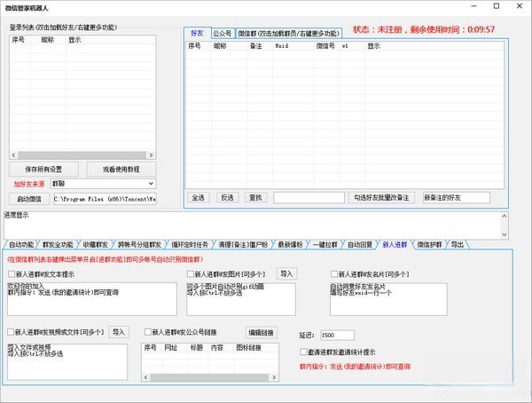Tick the 新人进群@发公众号链接 checkbox
Viewport: 532px width, 403px height.
[x=148, y=332]
